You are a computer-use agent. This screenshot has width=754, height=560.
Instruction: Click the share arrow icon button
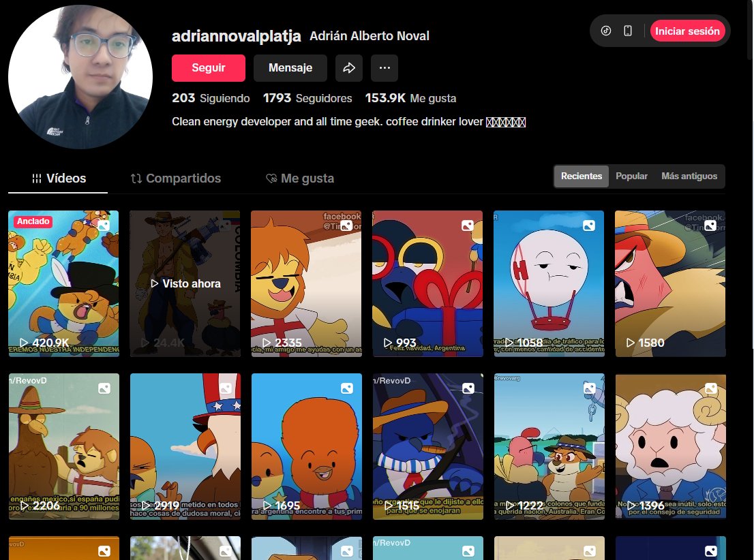pos(348,67)
